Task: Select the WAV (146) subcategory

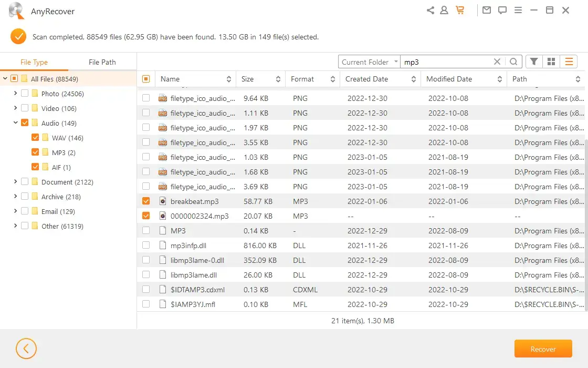Action: 68,138
